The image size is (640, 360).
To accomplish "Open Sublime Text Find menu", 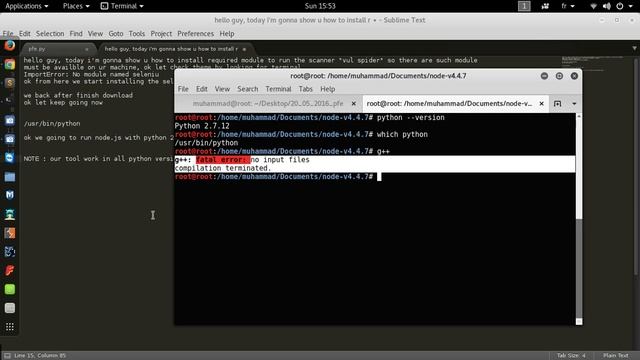I will tap(76, 33).
